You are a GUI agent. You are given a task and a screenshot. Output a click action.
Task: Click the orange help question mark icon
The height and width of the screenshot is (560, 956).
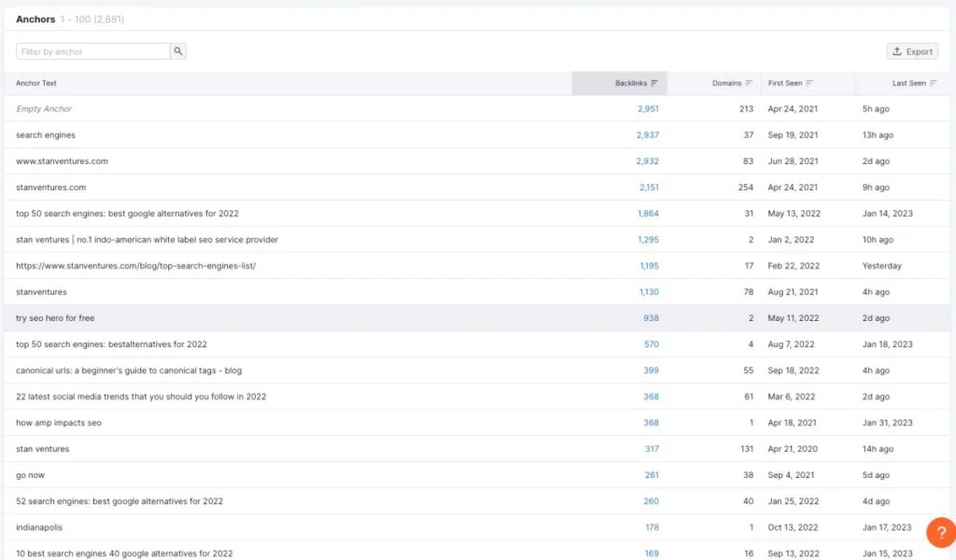940,532
